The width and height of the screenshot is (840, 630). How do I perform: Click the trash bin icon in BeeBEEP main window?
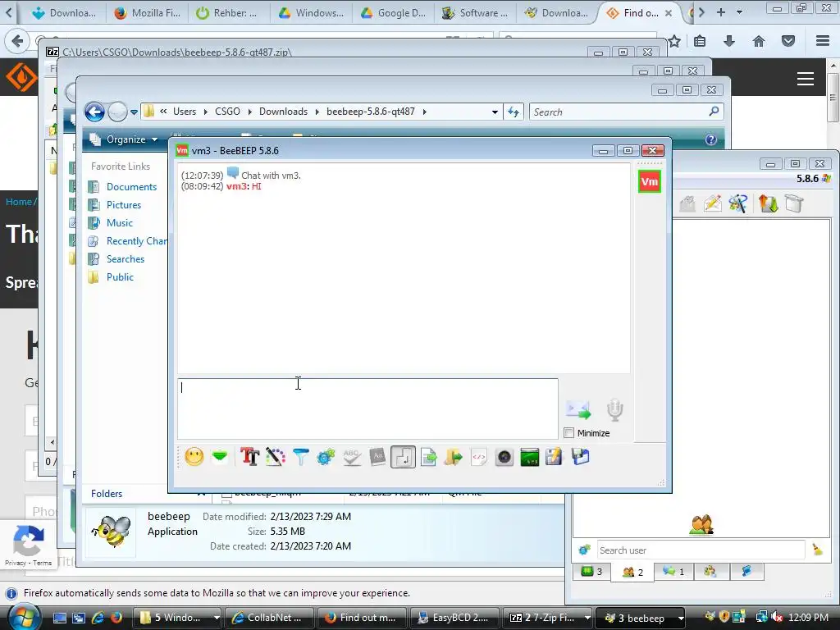[794, 203]
